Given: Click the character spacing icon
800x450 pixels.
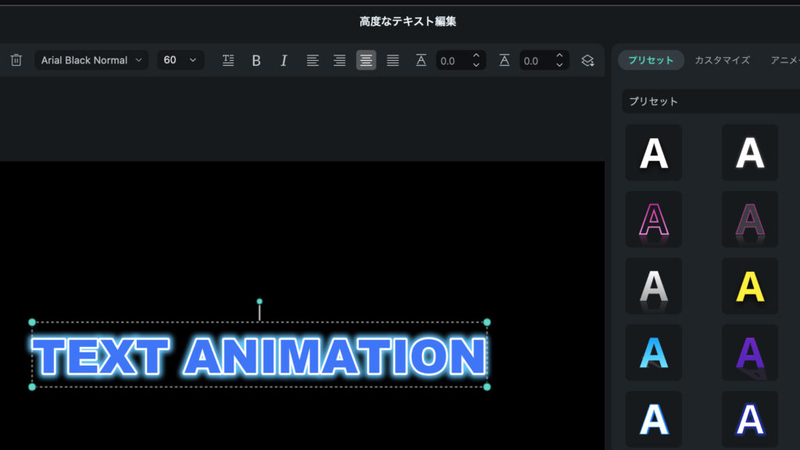Looking at the screenshot, I should tap(421, 60).
